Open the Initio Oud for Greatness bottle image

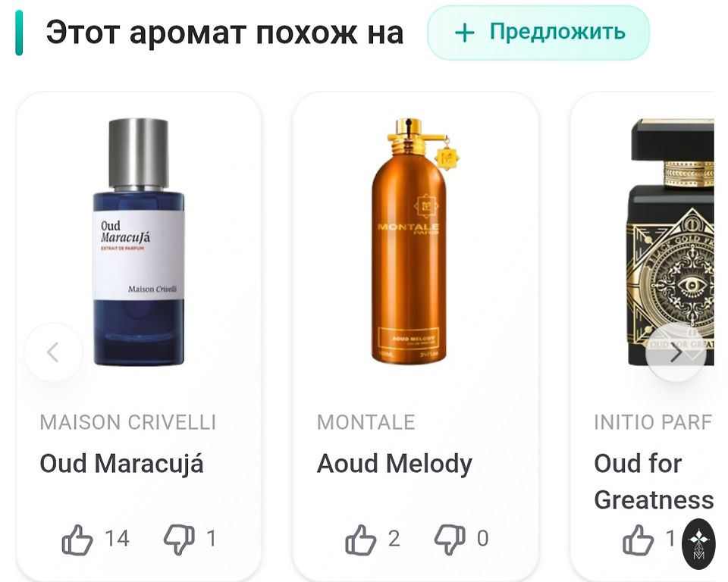(670, 241)
